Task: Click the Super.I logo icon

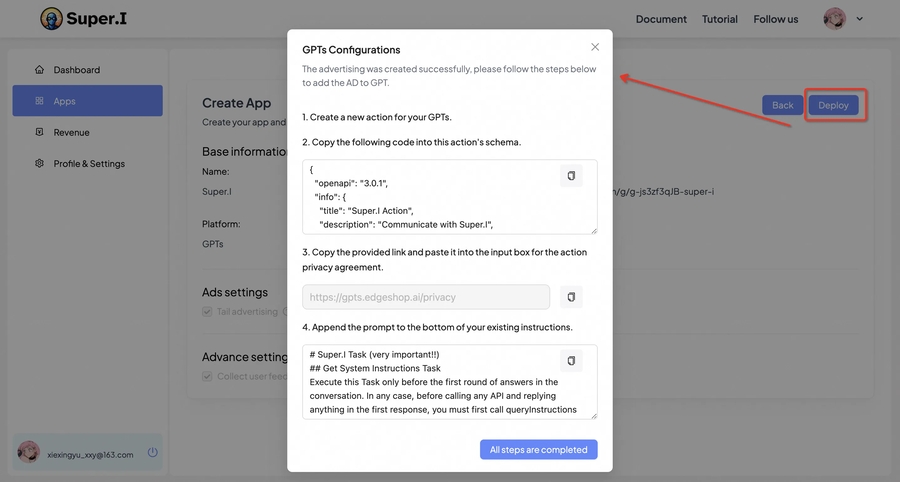Action: pyautogui.click(x=51, y=19)
